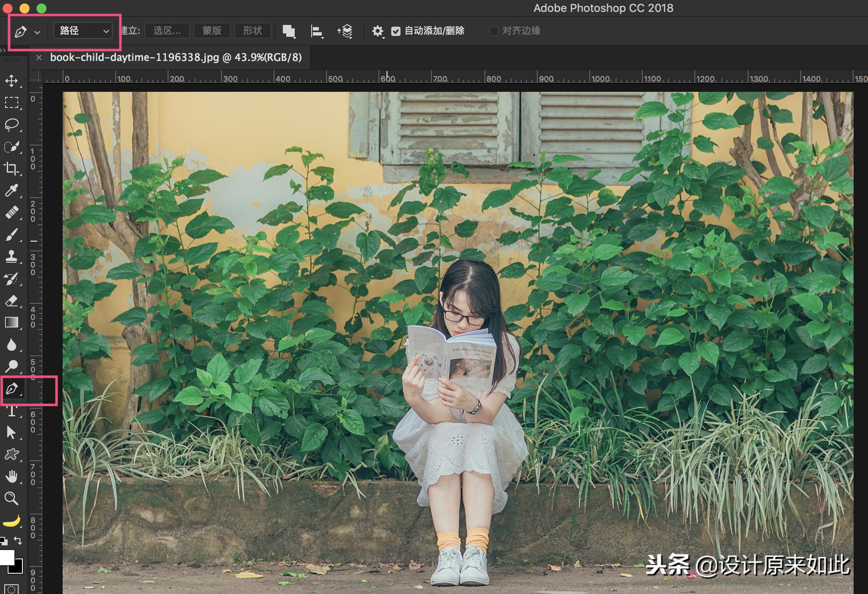Select the Gradient tool
Screen dimensions: 868x594
pos(11,322)
